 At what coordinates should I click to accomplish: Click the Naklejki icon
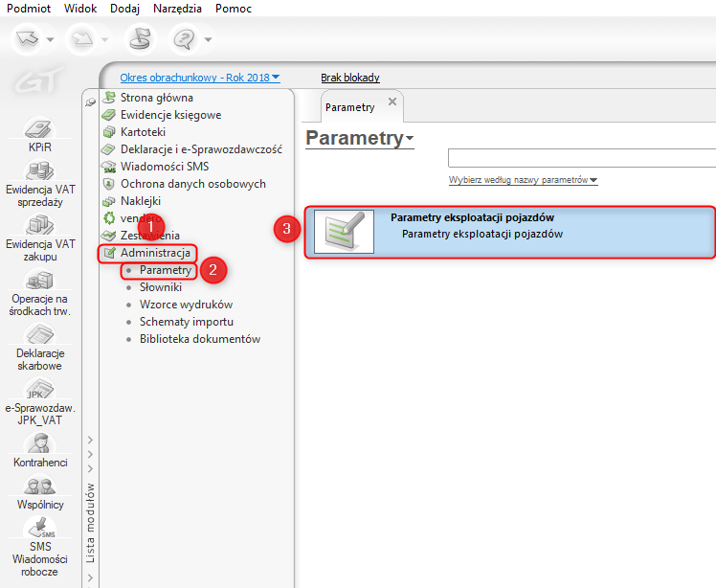point(109,201)
